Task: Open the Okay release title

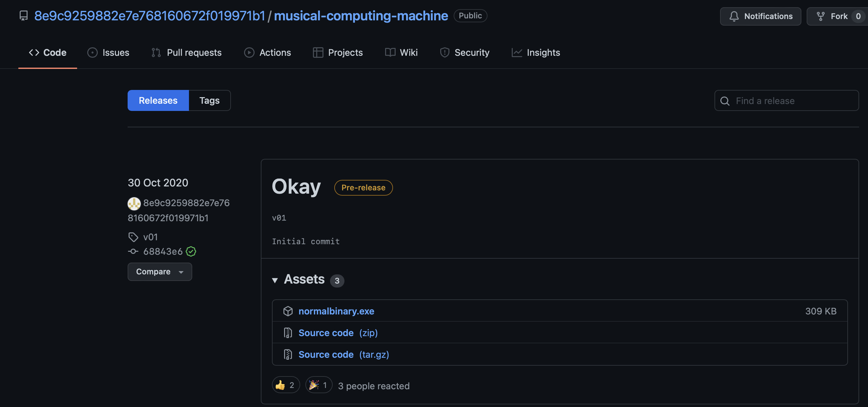Action: pos(296,186)
